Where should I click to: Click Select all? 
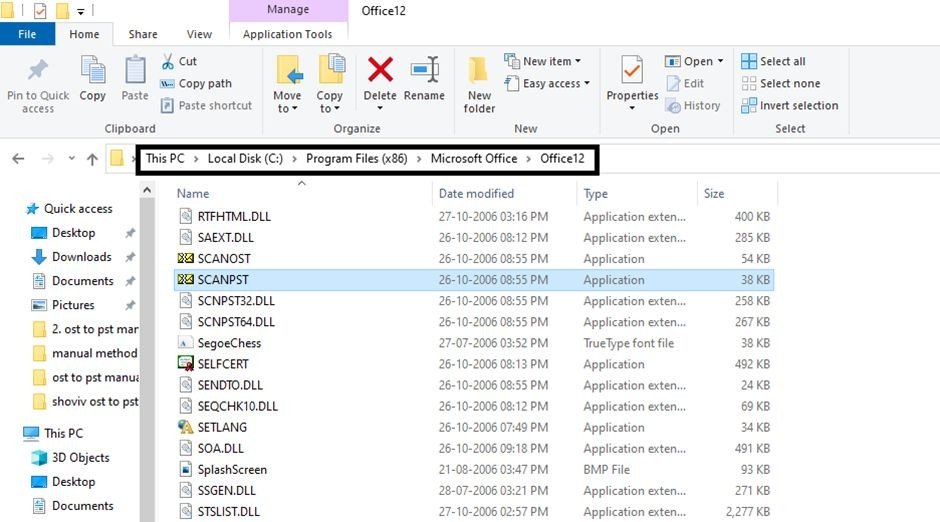[x=773, y=61]
